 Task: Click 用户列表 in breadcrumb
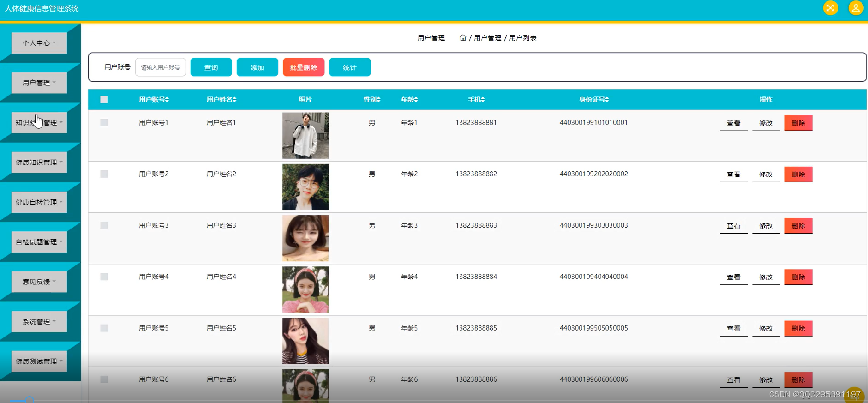pyautogui.click(x=523, y=38)
